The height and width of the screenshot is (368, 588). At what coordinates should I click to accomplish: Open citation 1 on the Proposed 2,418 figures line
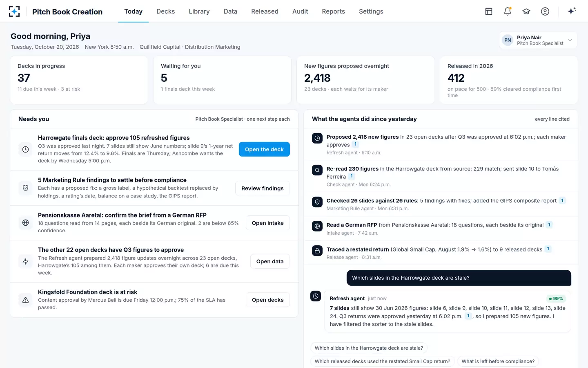pos(356,144)
